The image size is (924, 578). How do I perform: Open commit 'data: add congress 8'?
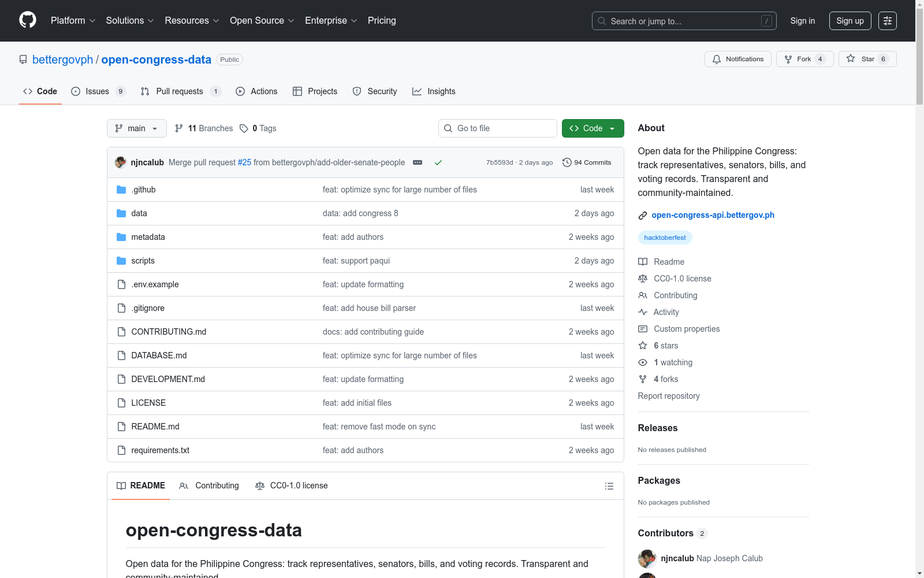point(360,213)
